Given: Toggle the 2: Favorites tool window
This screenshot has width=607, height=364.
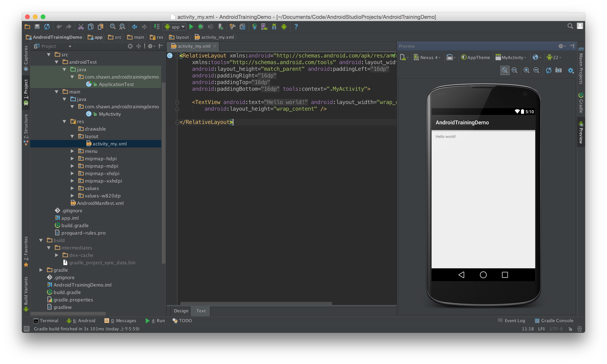Looking at the screenshot, I should (26, 251).
